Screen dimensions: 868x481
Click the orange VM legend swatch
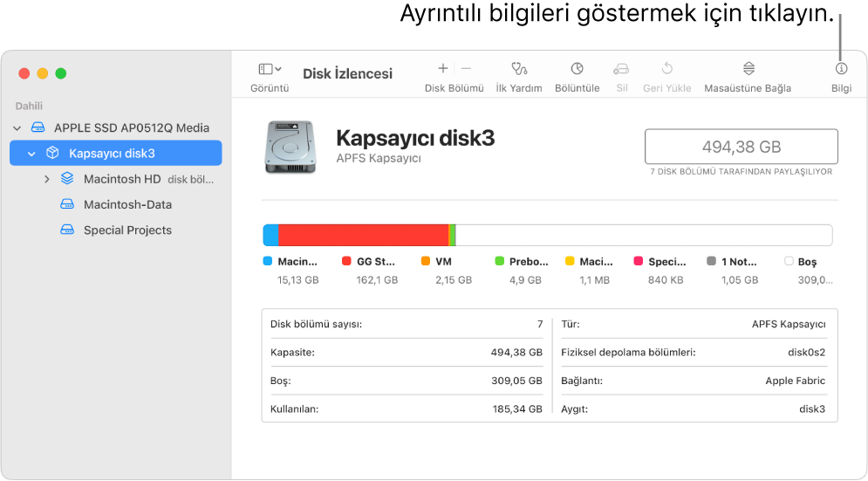tap(426, 261)
